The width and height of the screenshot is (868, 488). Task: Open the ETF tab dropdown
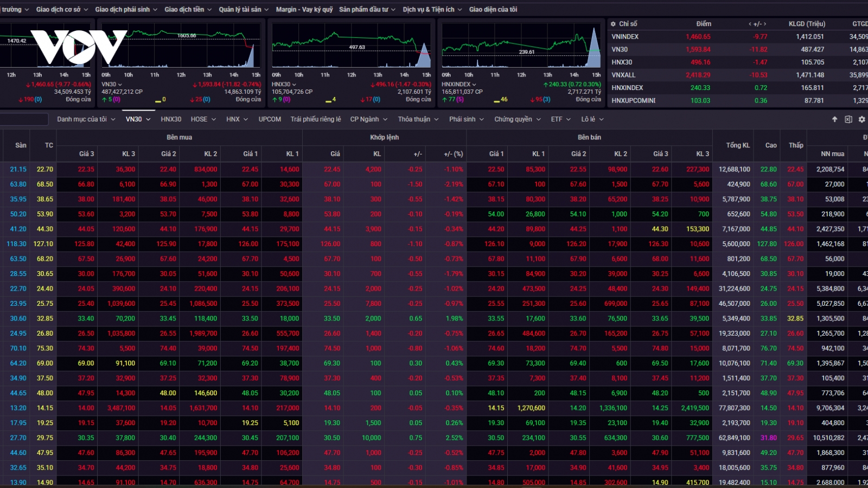[561, 119]
